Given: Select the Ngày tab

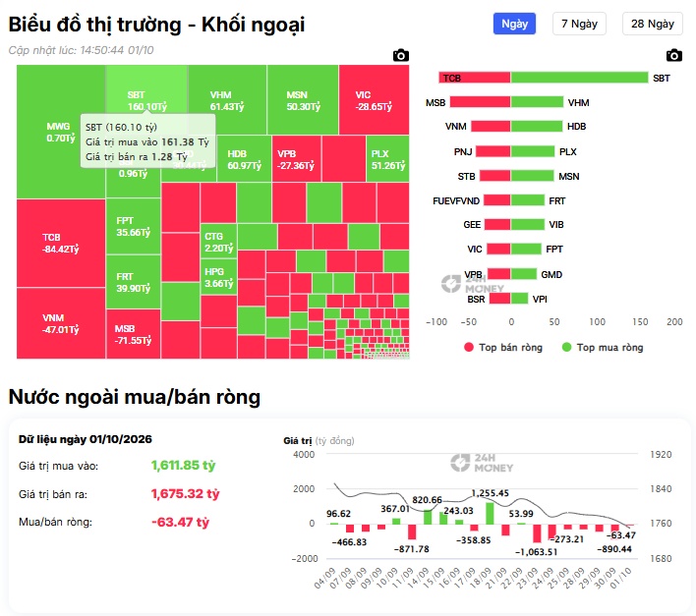Looking at the screenshot, I should click(514, 24).
